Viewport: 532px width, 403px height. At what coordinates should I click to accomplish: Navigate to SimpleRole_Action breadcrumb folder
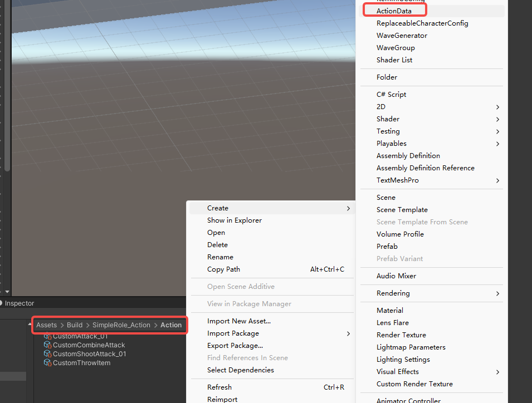coord(121,325)
